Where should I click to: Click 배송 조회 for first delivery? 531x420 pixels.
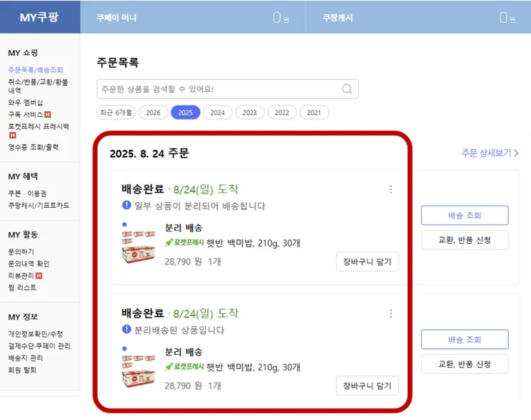465,215
